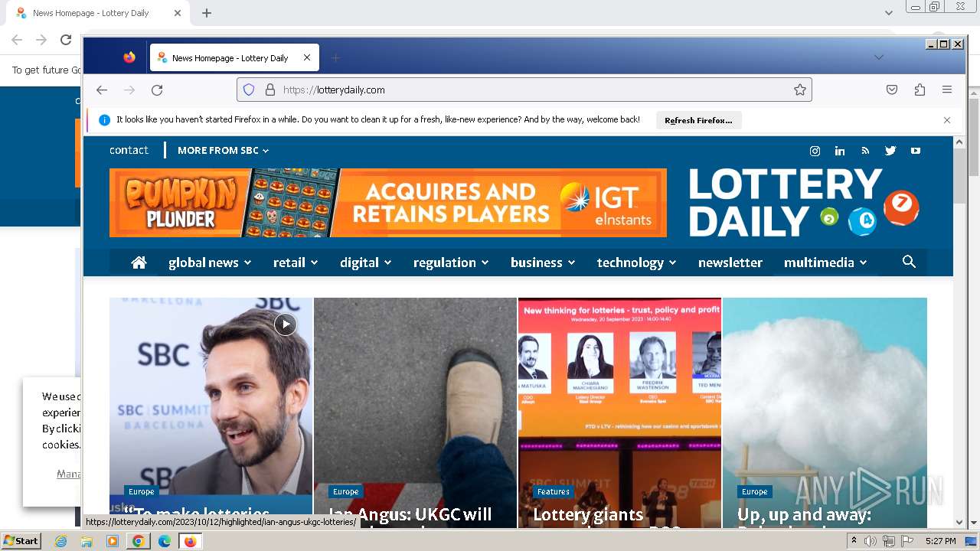This screenshot has height=551, width=980.
Task: Click Firefox taskbar button
Action: pyautogui.click(x=190, y=541)
